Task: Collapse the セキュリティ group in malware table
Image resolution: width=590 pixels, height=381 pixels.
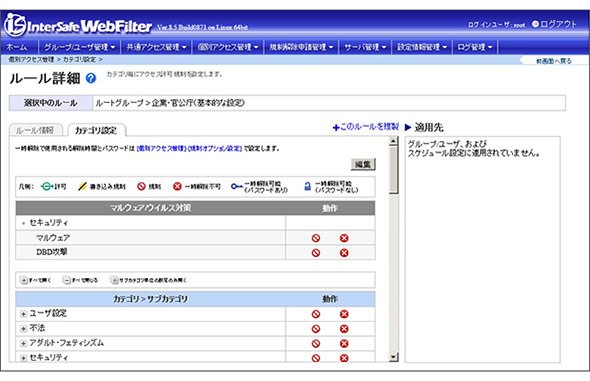Action: click(23, 223)
